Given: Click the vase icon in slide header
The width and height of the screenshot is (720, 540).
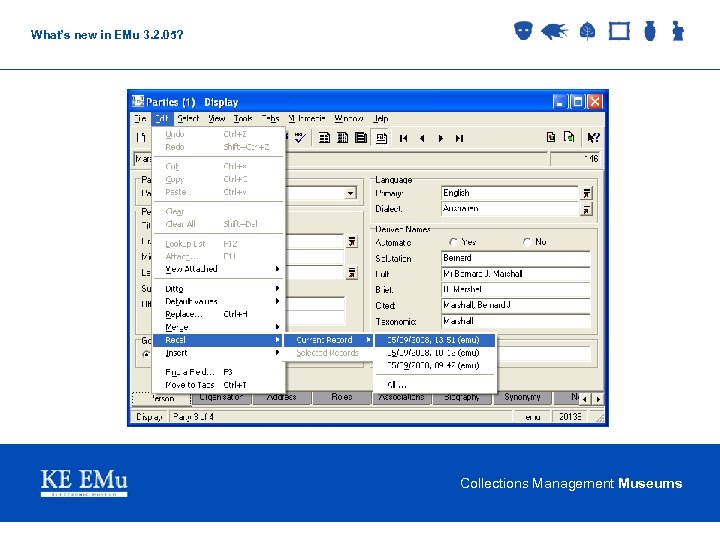Looking at the screenshot, I should click(x=650, y=31).
